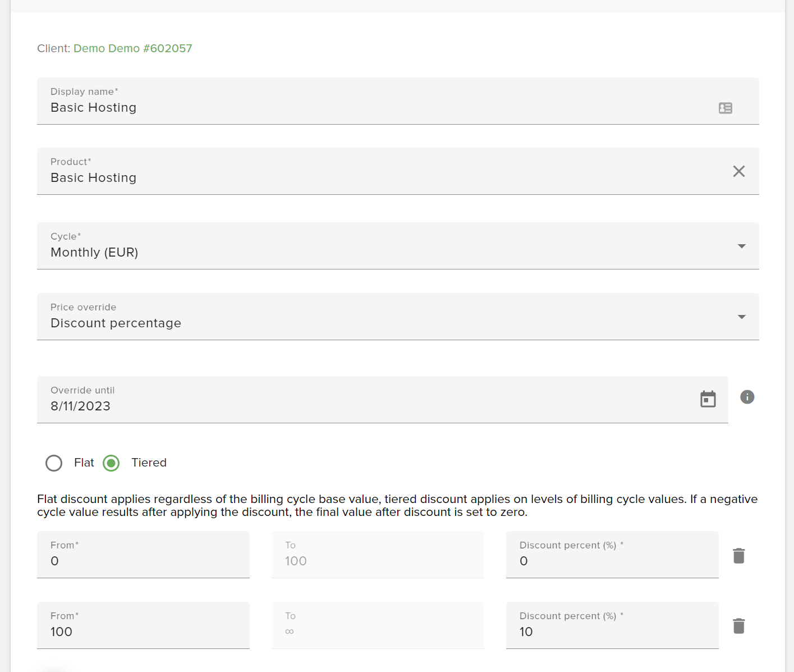Open the calendar picker for Override until date

[x=708, y=399]
